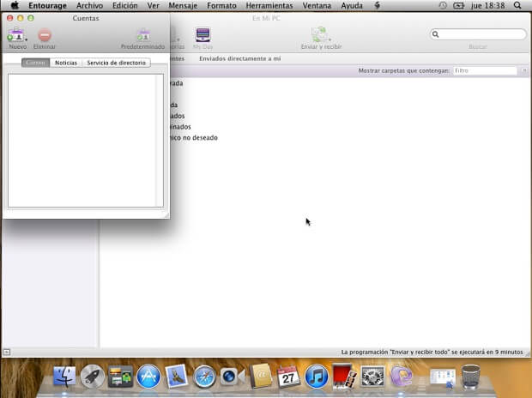532x398 pixels.
Task: Click the clear button beside the Filtro field
Action: [x=524, y=70]
